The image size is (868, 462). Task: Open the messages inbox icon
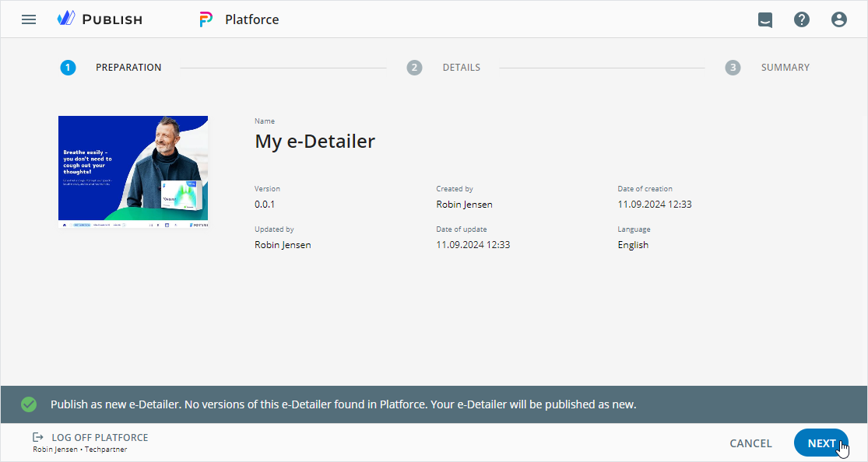765,19
